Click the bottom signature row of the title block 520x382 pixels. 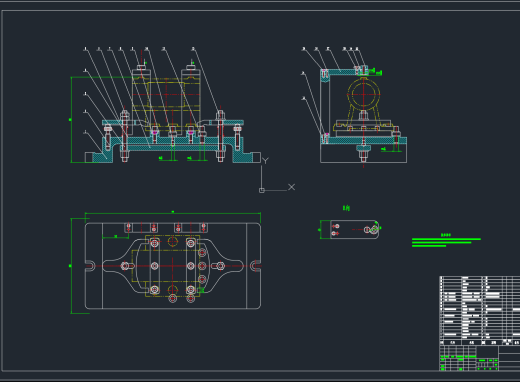click(x=469, y=368)
